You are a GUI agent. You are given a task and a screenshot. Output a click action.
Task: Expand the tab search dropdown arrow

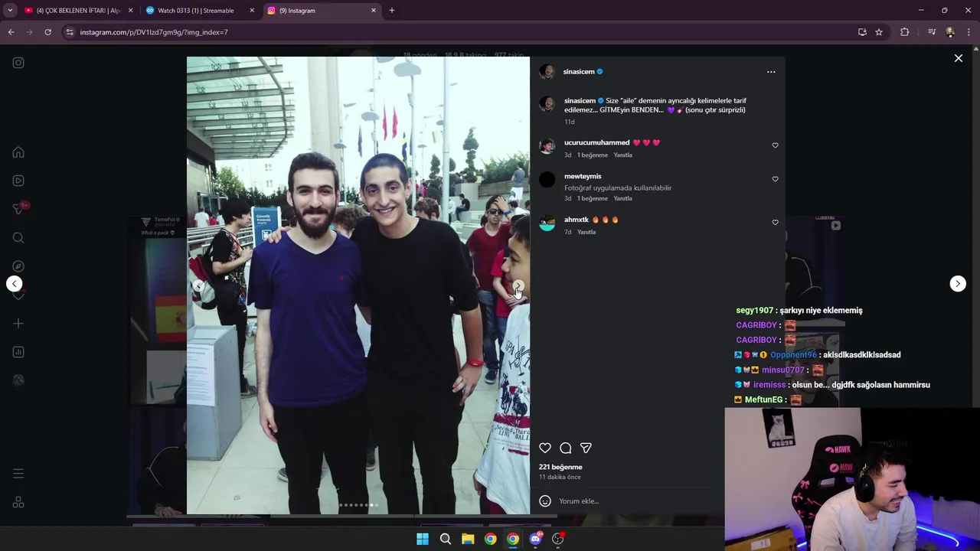10,11
